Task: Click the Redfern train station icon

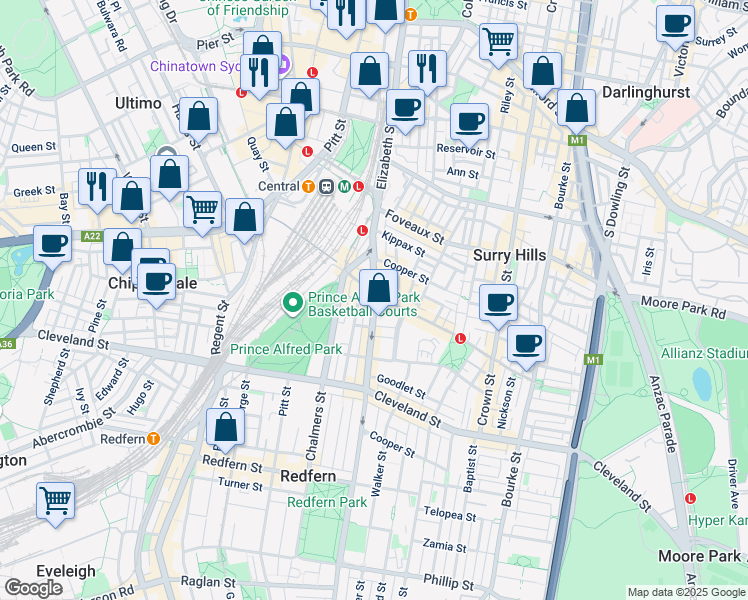Action: click(x=153, y=438)
